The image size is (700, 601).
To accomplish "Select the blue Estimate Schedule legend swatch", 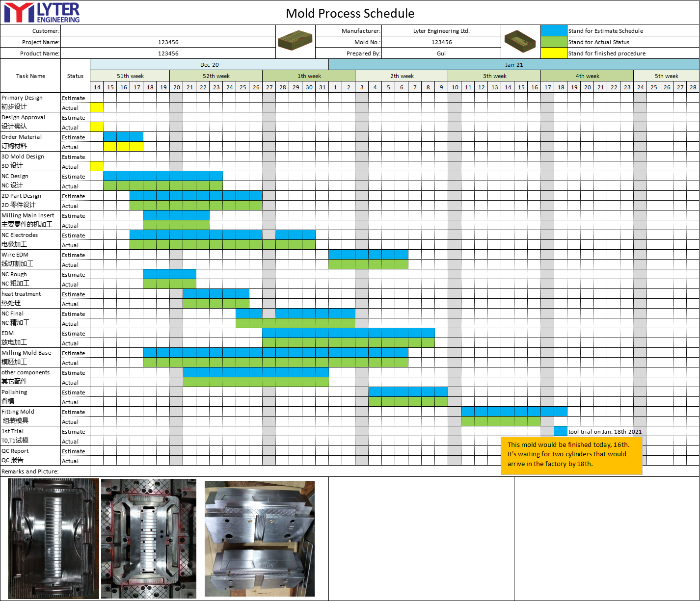I will (x=554, y=30).
